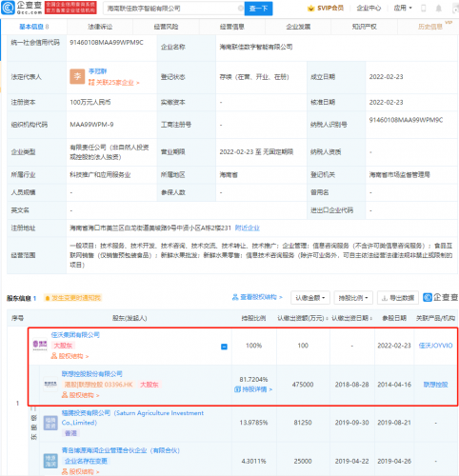Switch to the 经营风险 tab
The image size is (459, 476).
click(x=166, y=27)
